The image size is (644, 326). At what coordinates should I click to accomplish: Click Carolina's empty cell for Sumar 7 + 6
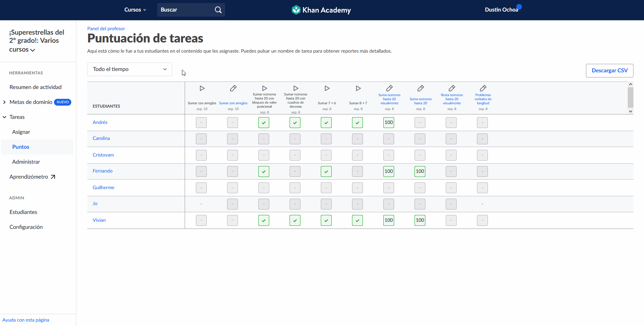326,139
